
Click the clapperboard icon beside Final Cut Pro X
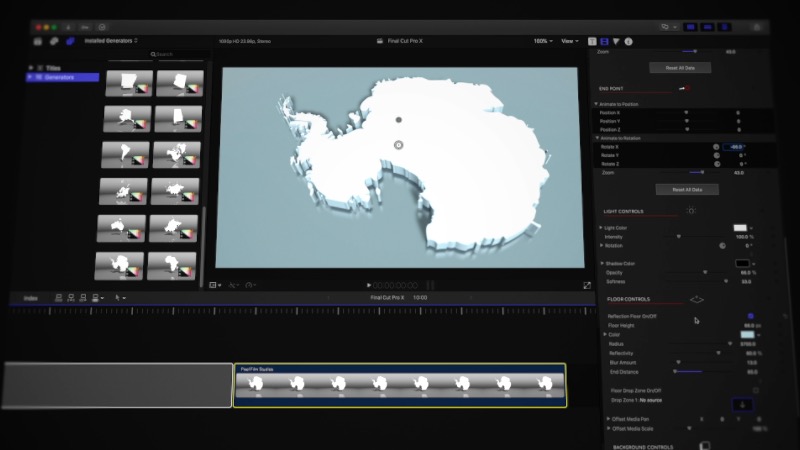(380, 41)
